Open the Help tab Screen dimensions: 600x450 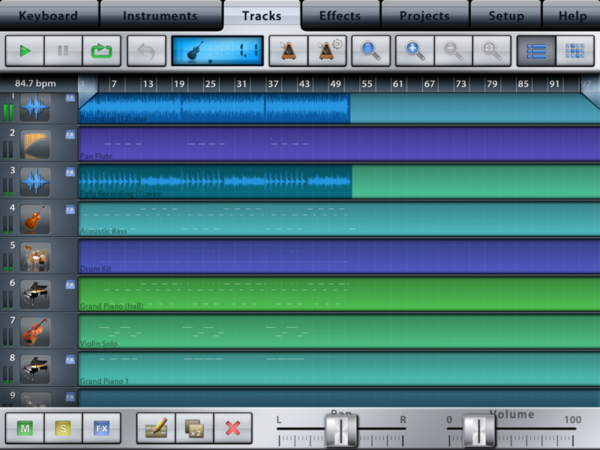tap(572, 16)
